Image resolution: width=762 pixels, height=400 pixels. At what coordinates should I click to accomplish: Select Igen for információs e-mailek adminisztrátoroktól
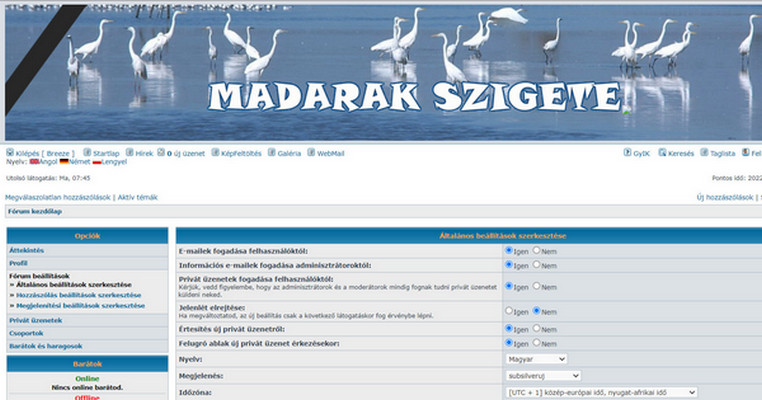(509, 265)
